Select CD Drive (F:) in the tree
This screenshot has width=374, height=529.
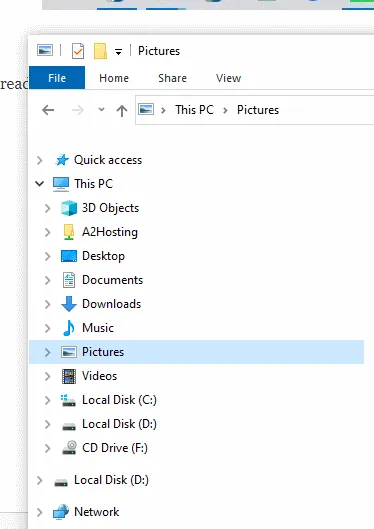pos(115,448)
